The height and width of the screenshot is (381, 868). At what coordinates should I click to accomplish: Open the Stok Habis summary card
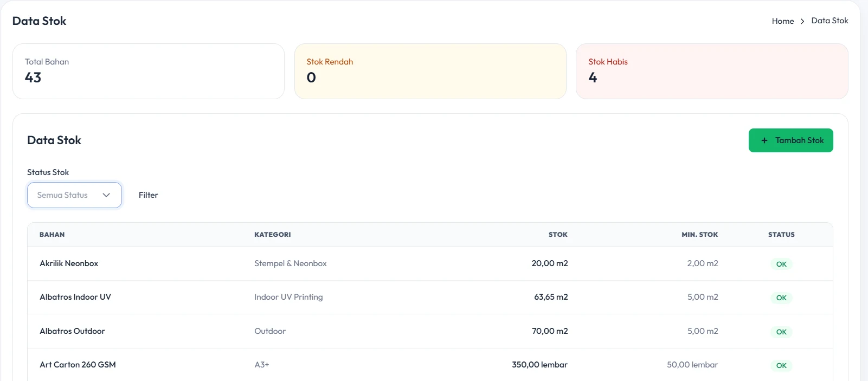712,72
